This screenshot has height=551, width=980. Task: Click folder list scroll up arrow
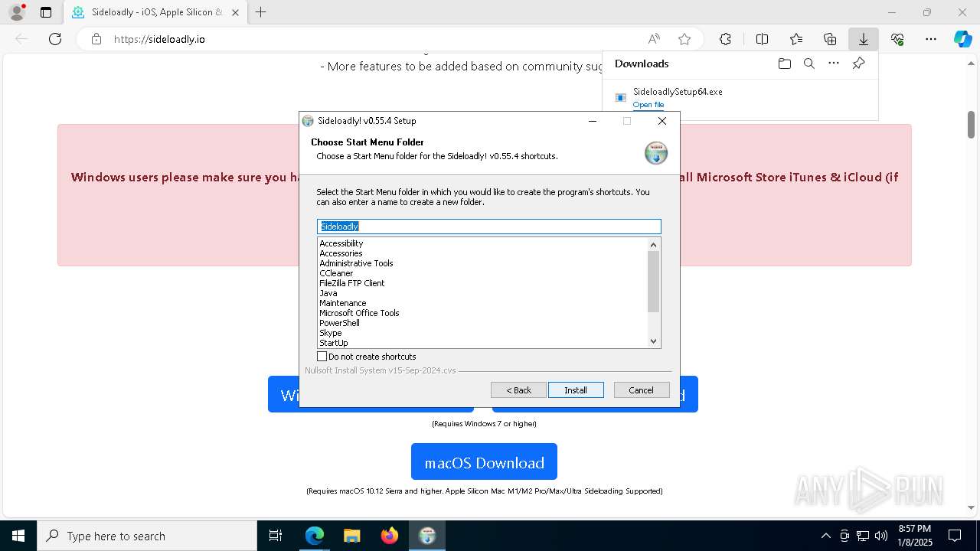point(653,245)
